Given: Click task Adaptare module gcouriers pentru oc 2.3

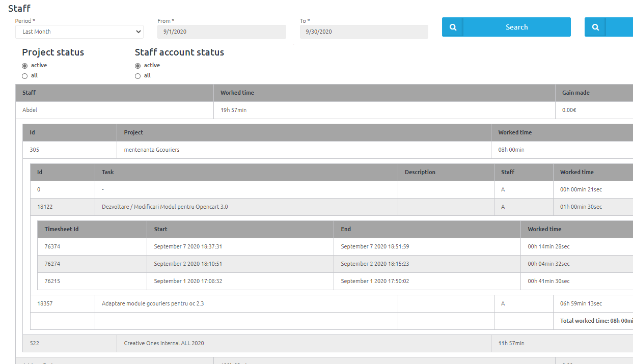Looking at the screenshot, I should (153, 303).
